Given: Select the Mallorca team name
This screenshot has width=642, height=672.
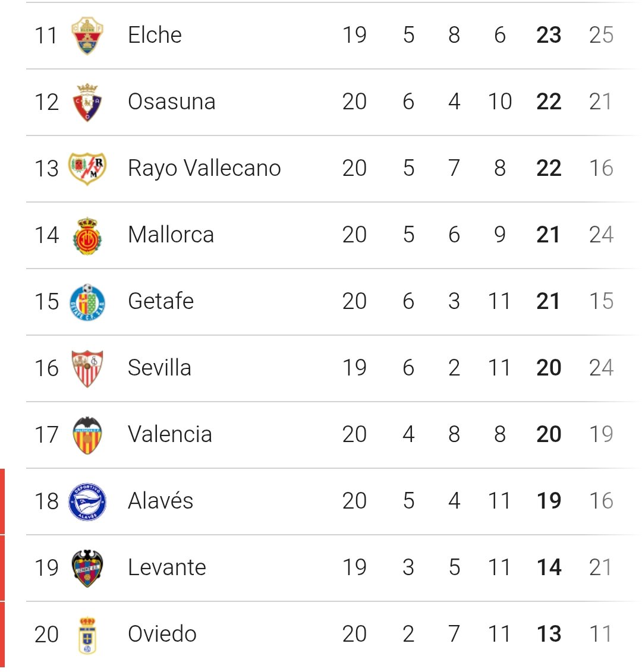Looking at the screenshot, I should tap(171, 235).
